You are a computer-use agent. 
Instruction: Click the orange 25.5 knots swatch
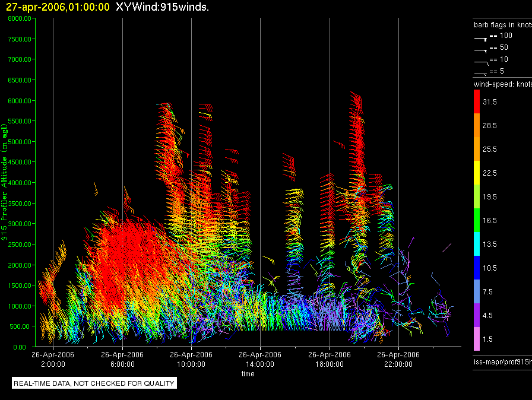click(477, 149)
